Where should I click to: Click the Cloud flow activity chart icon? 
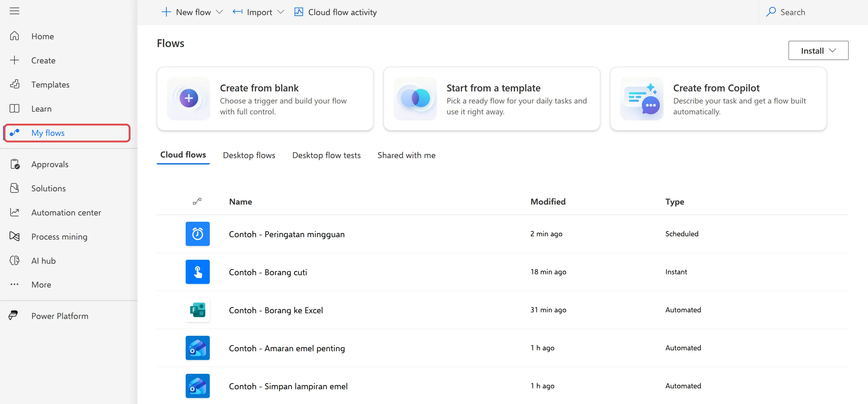tap(299, 12)
